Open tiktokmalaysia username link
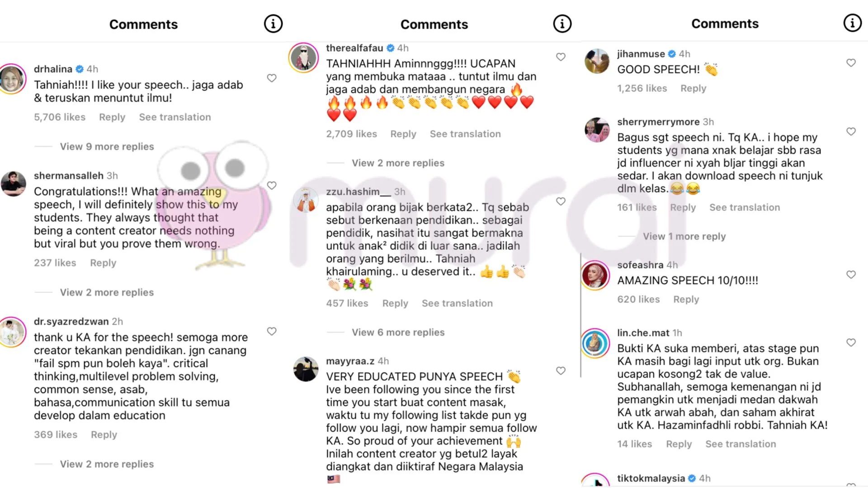Image resolution: width=868 pixels, height=488 pixels. pyautogui.click(x=651, y=478)
